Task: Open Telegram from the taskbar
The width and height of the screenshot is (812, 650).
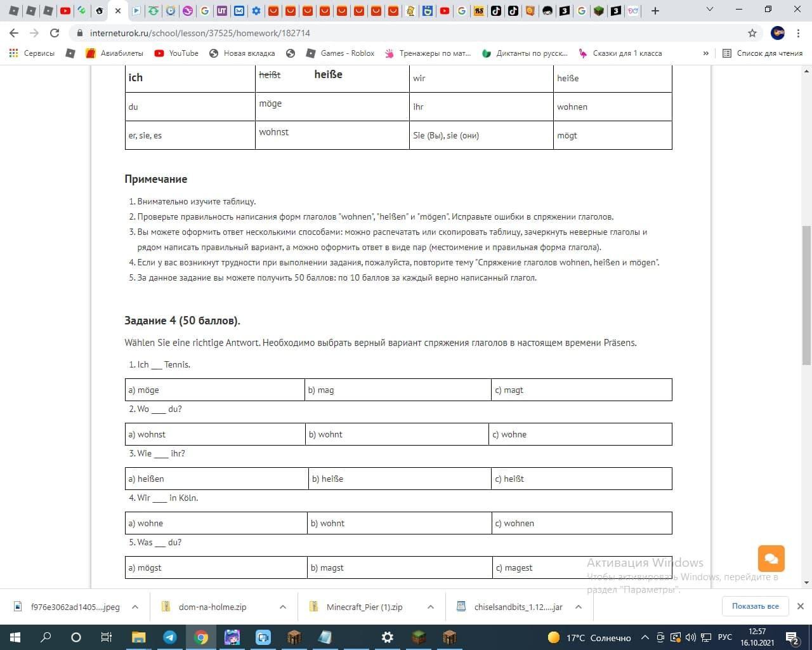Action: 169,637
